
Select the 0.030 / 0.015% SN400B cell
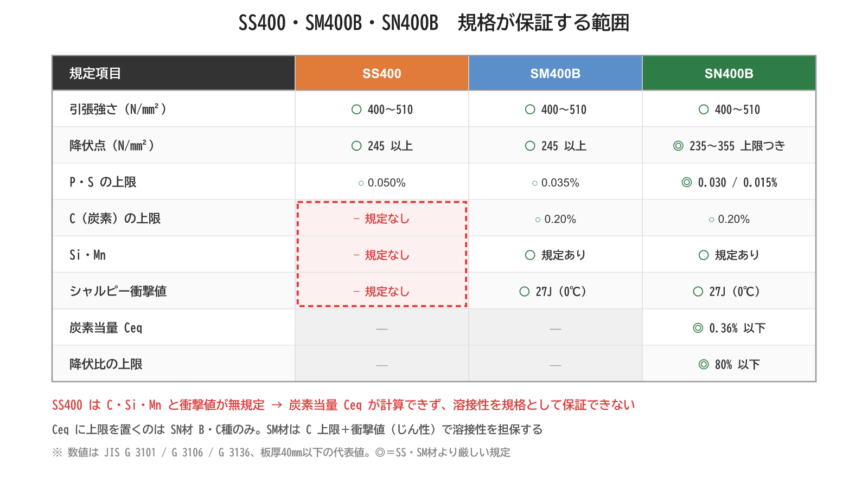729,183
